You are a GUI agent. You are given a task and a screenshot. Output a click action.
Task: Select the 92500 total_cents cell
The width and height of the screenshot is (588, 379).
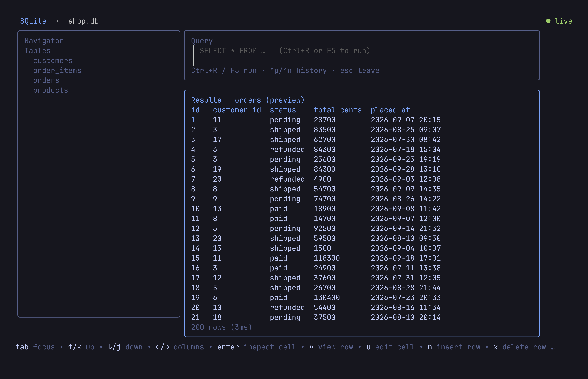[325, 228]
